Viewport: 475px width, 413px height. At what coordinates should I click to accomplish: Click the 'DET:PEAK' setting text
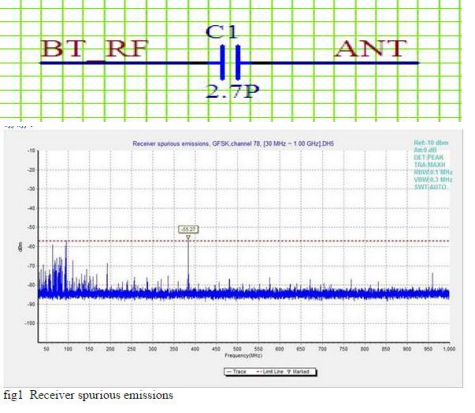pos(429,157)
